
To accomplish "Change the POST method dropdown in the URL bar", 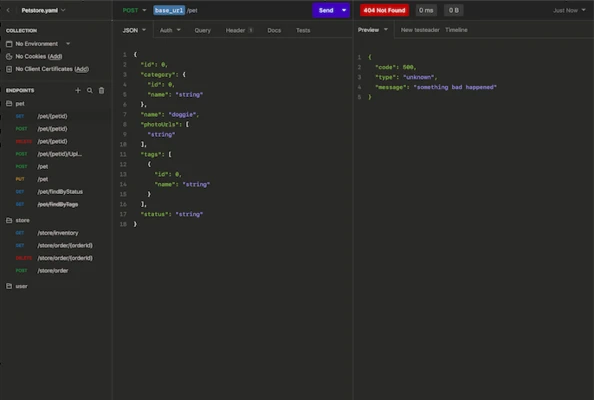I will 134,10.
